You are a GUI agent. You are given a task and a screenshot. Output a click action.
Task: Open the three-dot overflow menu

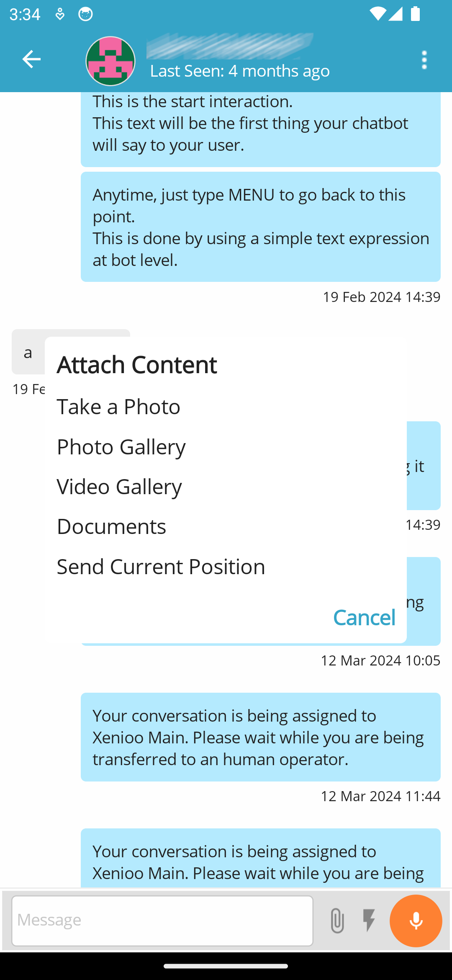coord(424,60)
